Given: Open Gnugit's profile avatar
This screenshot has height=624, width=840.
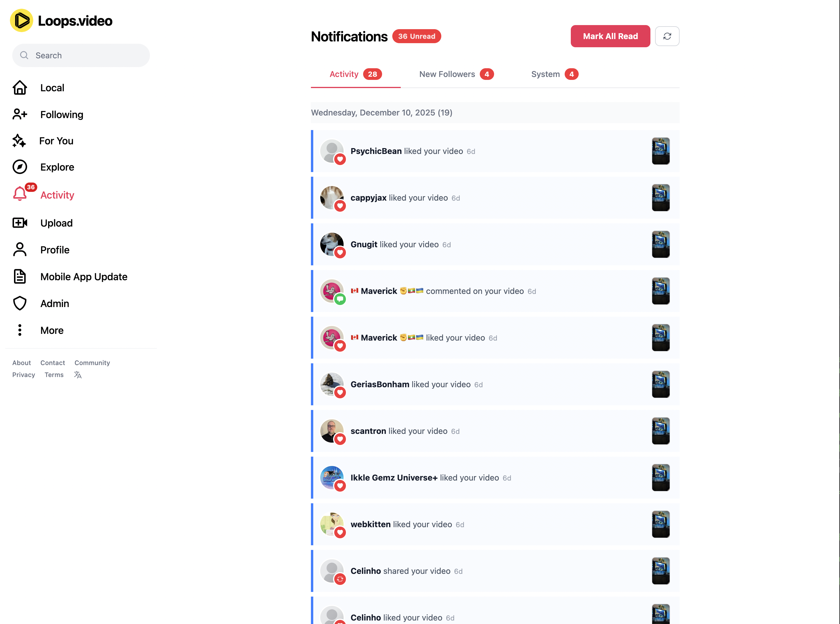Looking at the screenshot, I should pos(332,244).
